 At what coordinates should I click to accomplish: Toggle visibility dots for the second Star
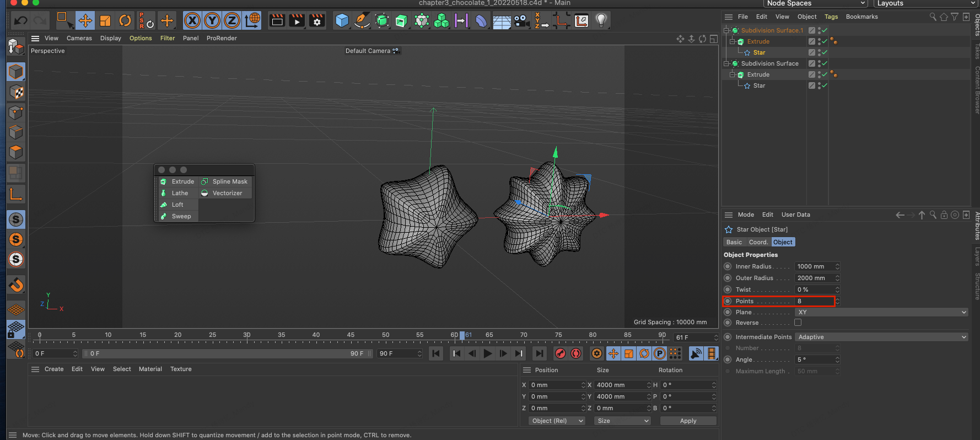click(x=819, y=85)
